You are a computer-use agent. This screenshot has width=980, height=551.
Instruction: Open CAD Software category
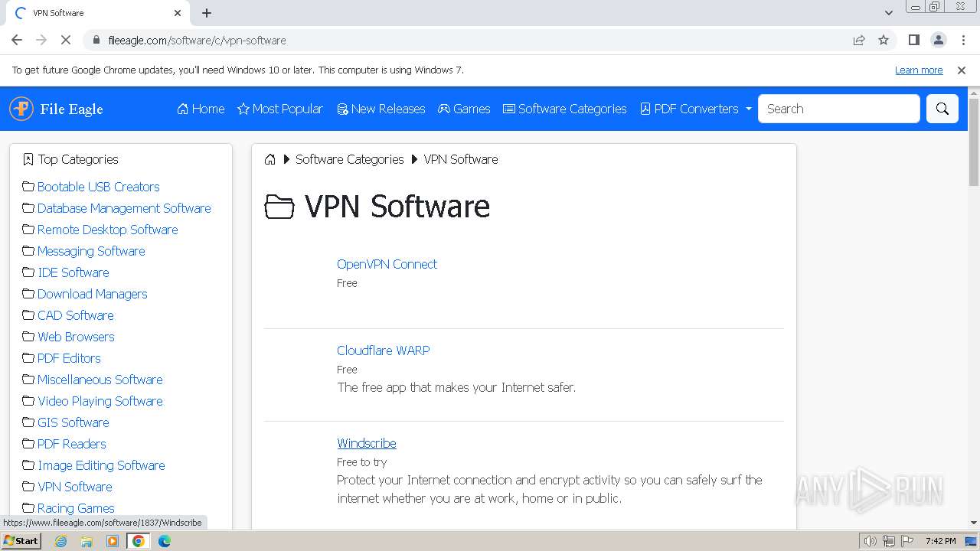pos(75,315)
